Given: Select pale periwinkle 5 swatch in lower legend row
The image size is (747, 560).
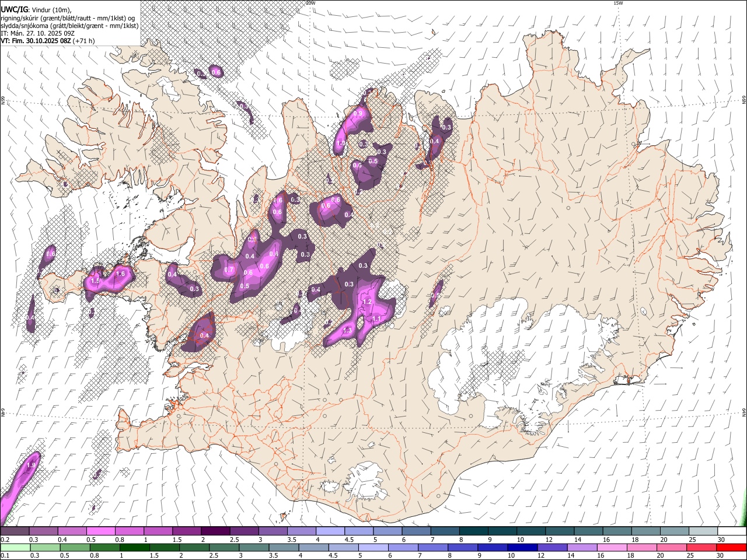Looking at the screenshot, I should coord(372,547).
